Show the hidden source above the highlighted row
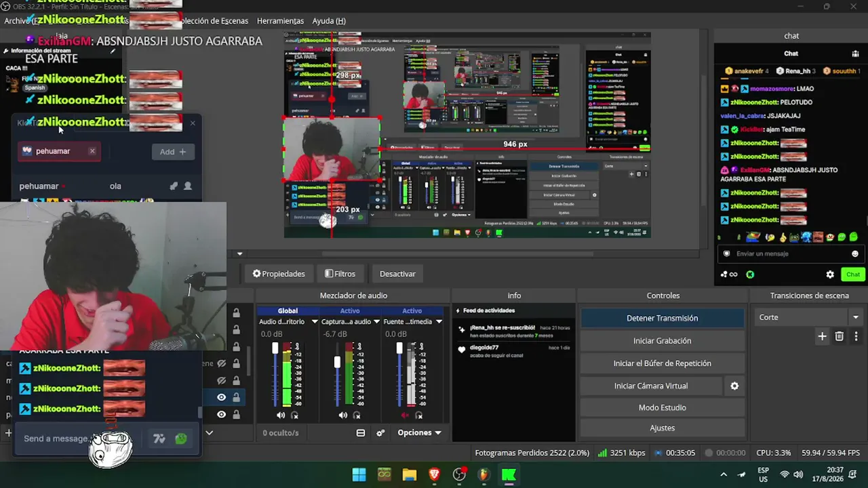The width and height of the screenshot is (868, 488). (221, 380)
